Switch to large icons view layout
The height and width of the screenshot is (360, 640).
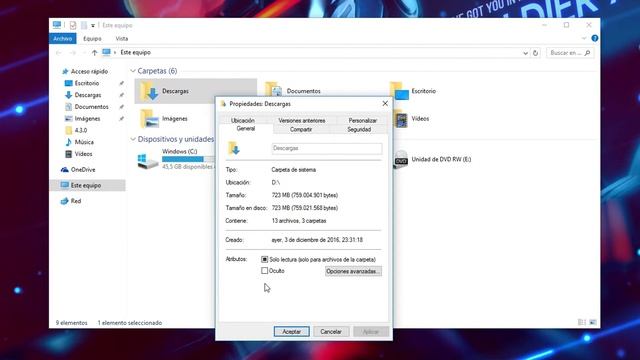(x=593, y=322)
